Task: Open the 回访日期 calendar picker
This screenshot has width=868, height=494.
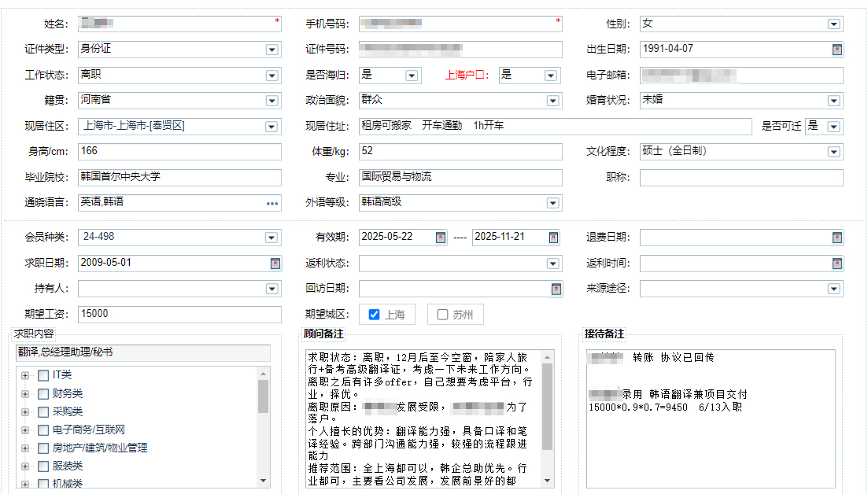Action: click(556, 289)
